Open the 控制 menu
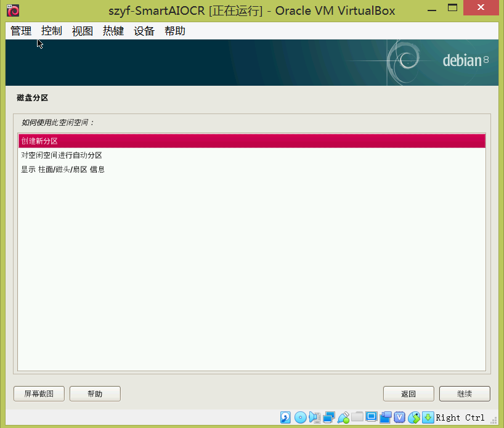 coord(51,31)
